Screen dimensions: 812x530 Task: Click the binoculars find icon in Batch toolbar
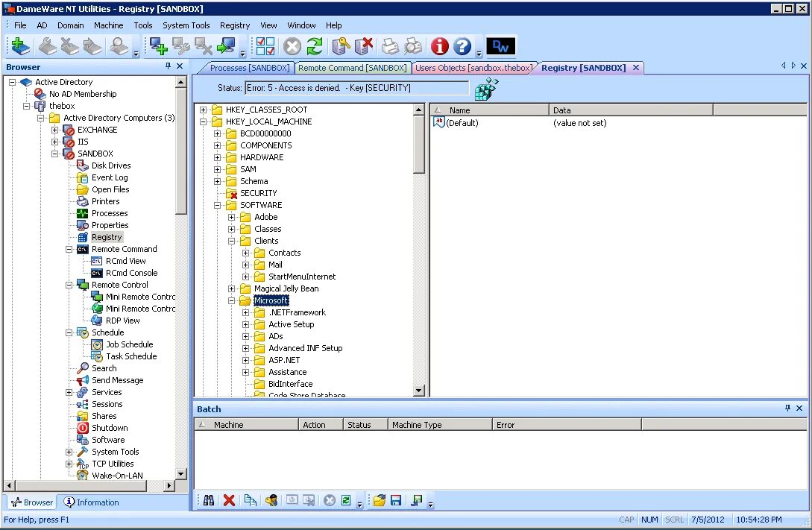pos(209,500)
